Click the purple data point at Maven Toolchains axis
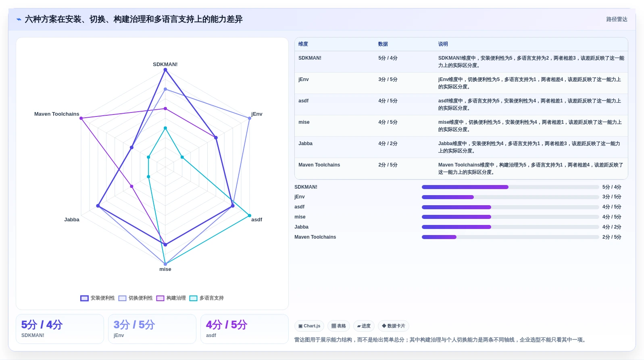This screenshot has height=360, width=644. coord(81,119)
